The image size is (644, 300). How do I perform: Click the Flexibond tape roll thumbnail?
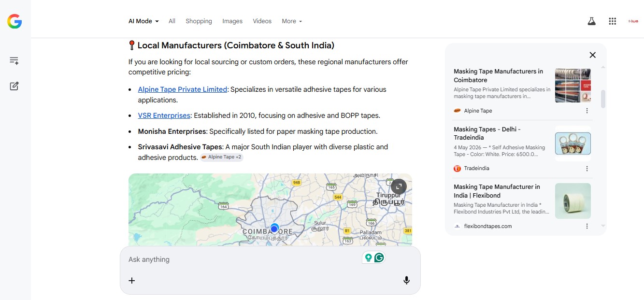[x=573, y=201]
